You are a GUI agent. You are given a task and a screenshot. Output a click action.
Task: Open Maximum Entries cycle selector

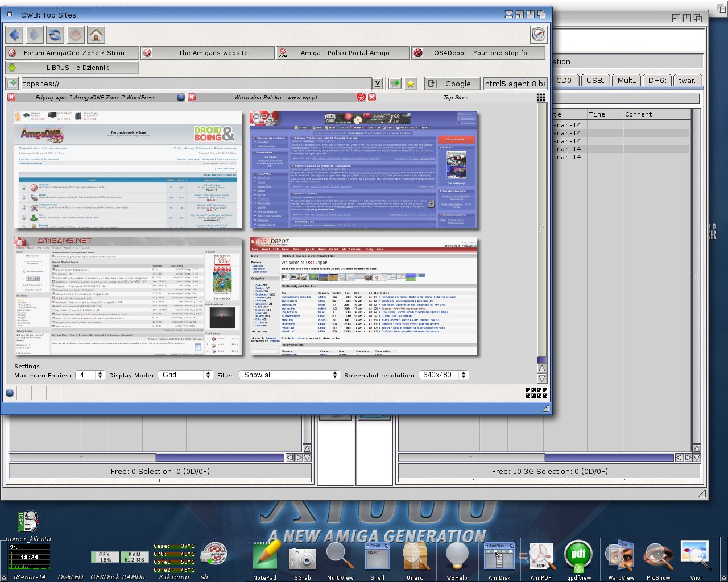point(91,375)
